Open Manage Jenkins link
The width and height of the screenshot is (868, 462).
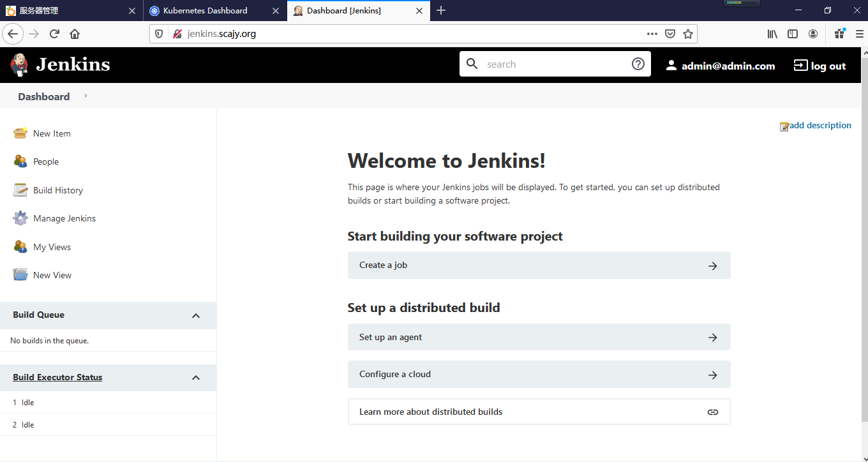[x=64, y=218]
